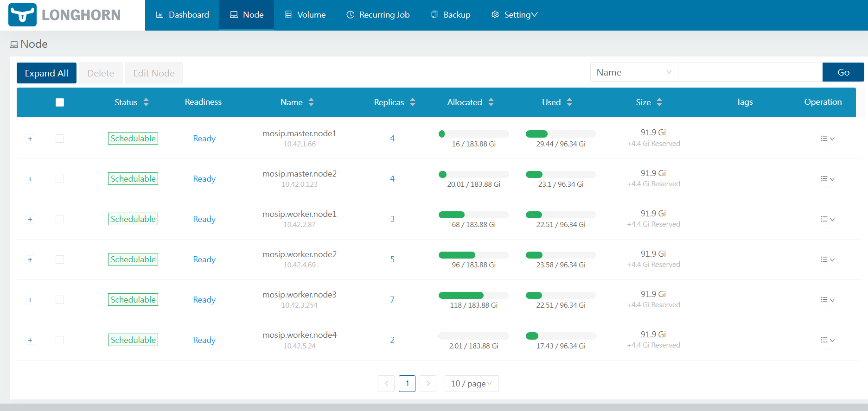Image resolution: width=868 pixels, height=411 pixels.
Task: Go to next page arrow
Action: (428, 384)
